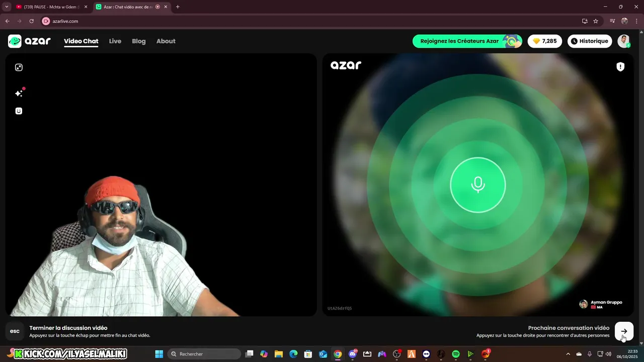Viewport: 644px width, 362px height.
Task: Open the volume speaker tray icon
Action: pos(609,354)
